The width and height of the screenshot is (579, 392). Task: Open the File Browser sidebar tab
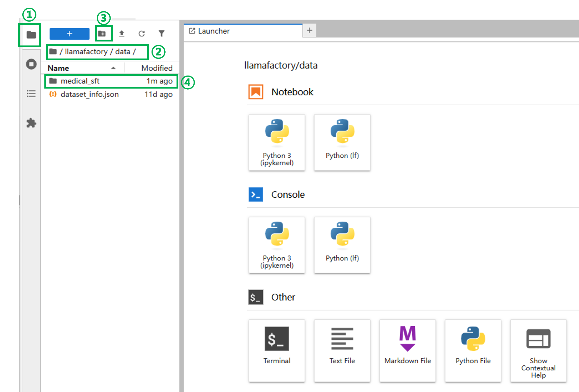(31, 35)
